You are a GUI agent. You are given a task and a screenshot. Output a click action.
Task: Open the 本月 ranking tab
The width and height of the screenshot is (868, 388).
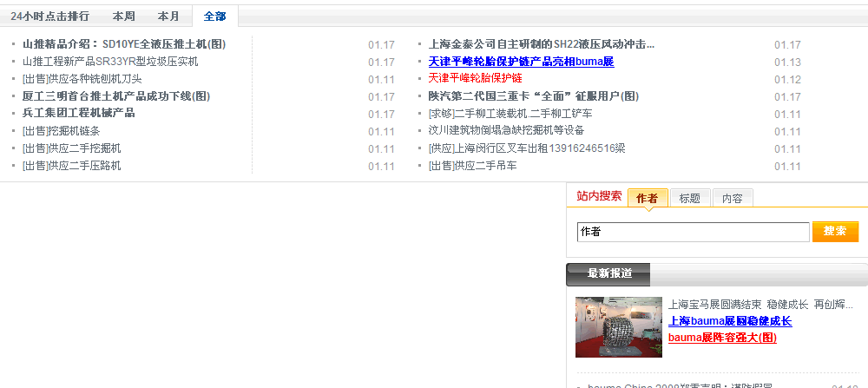pos(168,16)
